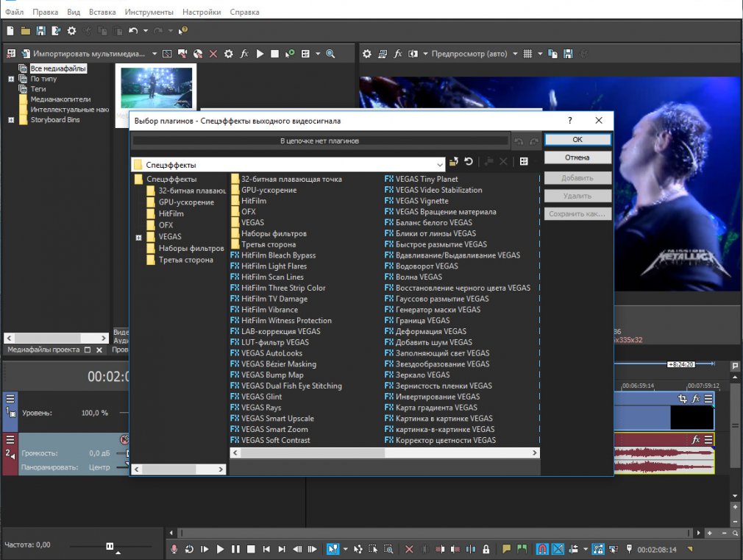Open the preview quality 'Предпросмотр (авто)' dropdown
Image resolution: width=743 pixels, height=560 pixels.
click(515, 54)
